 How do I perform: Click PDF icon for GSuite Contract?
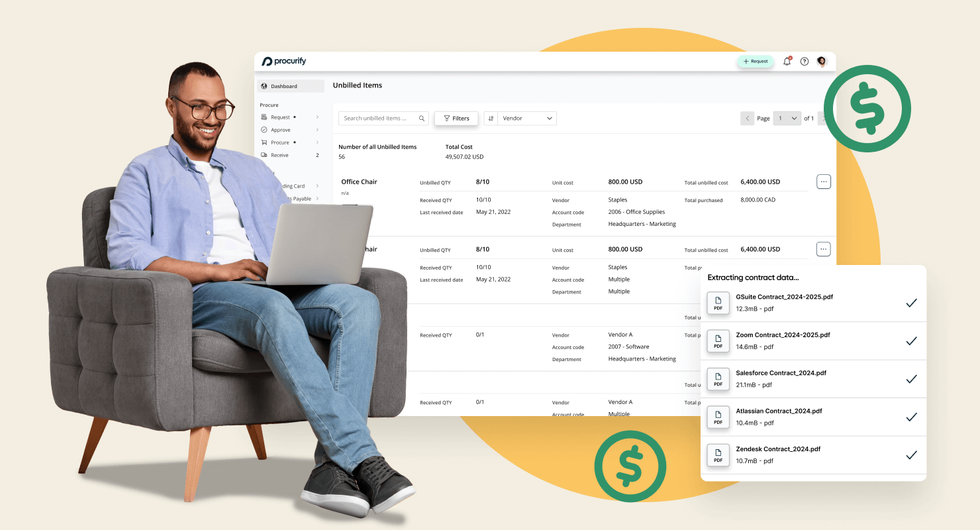click(x=718, y=303)
